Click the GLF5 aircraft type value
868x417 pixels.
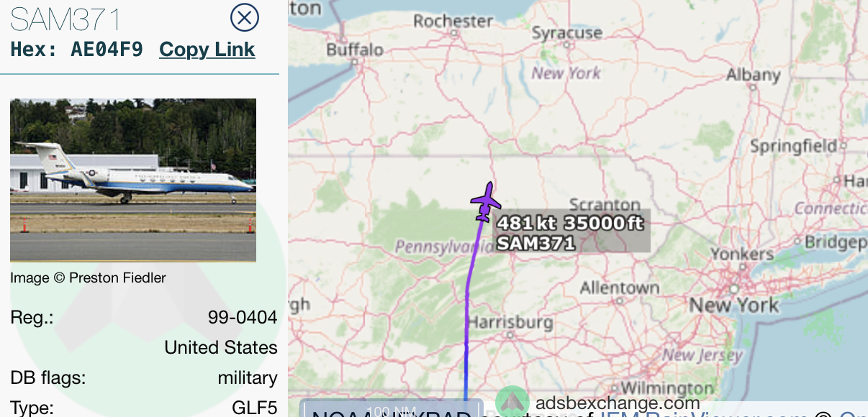point(254,408)
